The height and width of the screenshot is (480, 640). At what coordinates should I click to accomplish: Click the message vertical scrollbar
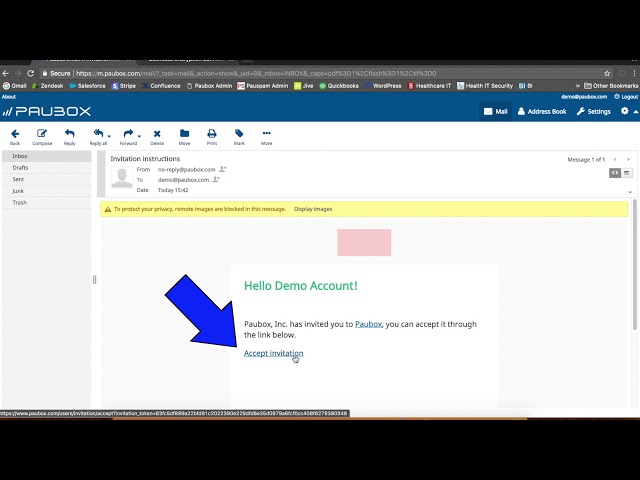pos(635,264)
